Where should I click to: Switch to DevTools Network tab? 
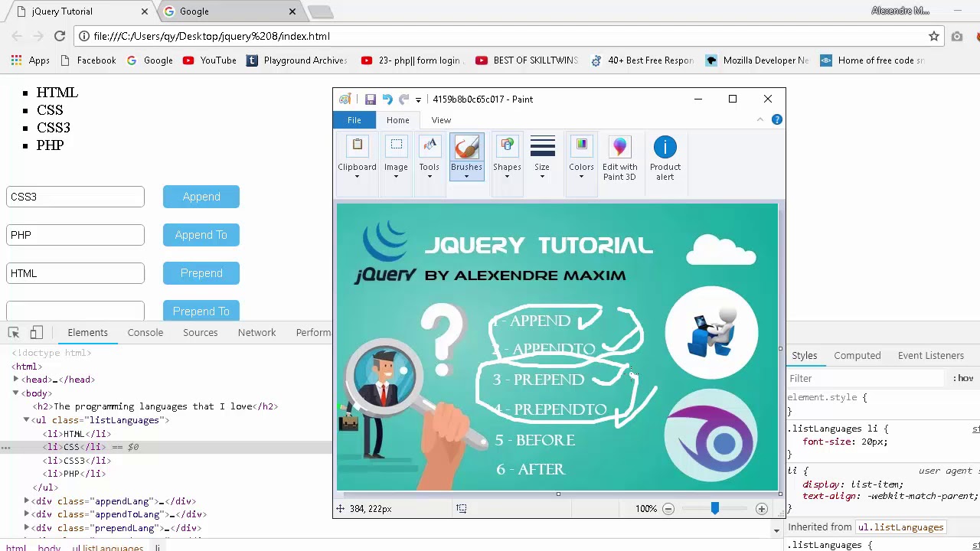tap(256, 333)
